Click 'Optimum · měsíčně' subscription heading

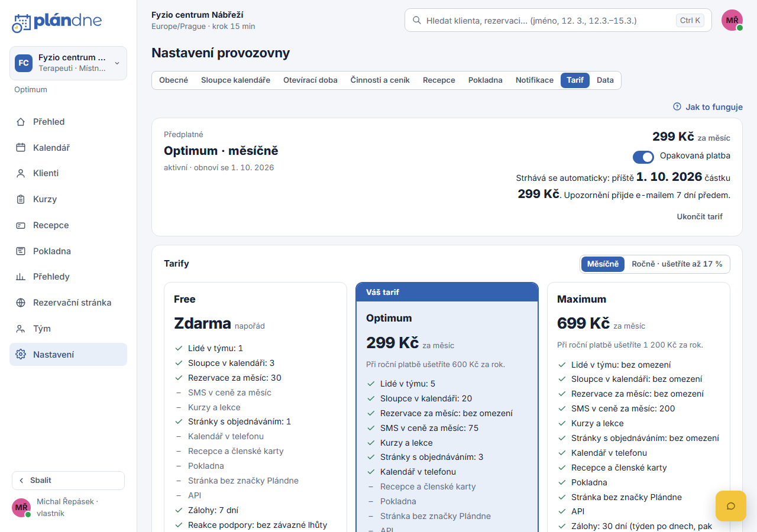(221, 151)
